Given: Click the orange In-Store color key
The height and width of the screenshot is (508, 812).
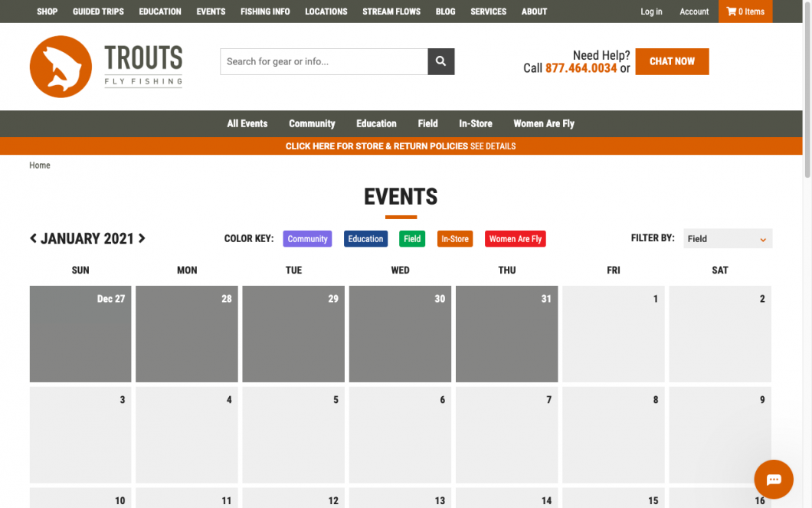Looking at the screenshot, I should coord(455,239).
